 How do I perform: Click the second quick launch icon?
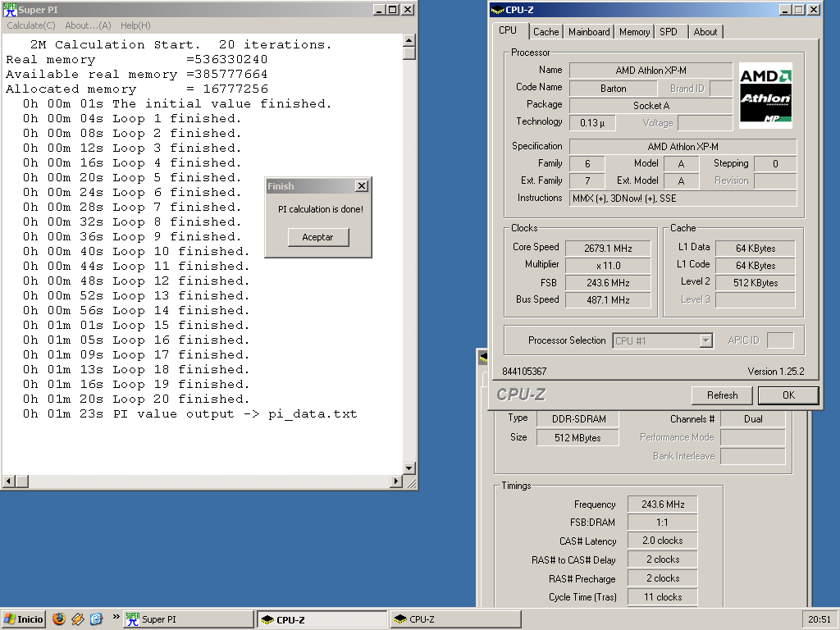78,619
